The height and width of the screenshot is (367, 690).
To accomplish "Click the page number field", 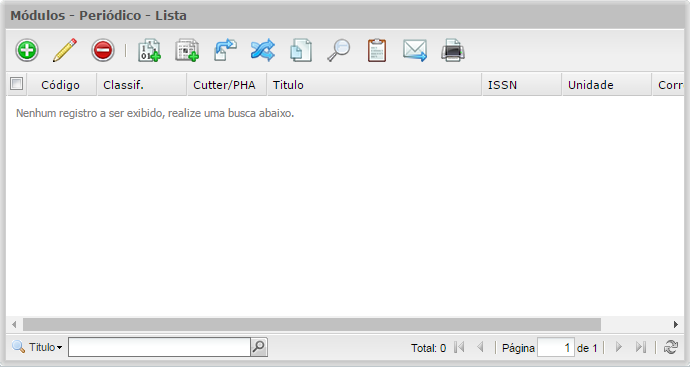I will (x=556, y=348).
